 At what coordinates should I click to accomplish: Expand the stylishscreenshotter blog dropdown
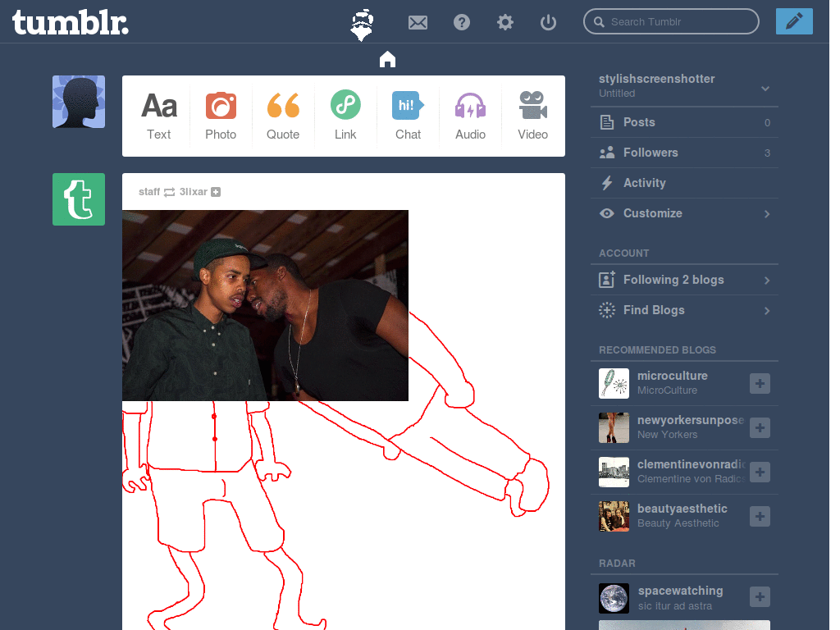(765, 87)
